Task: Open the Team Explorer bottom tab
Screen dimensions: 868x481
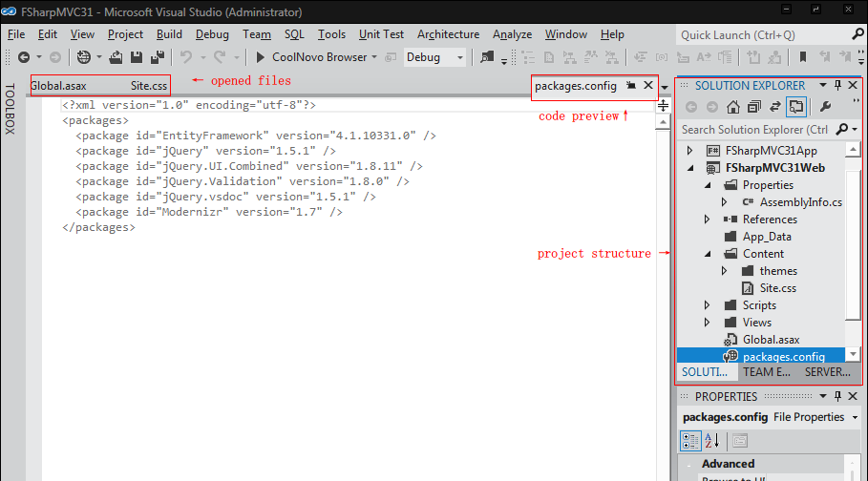Action: (767, 372)
